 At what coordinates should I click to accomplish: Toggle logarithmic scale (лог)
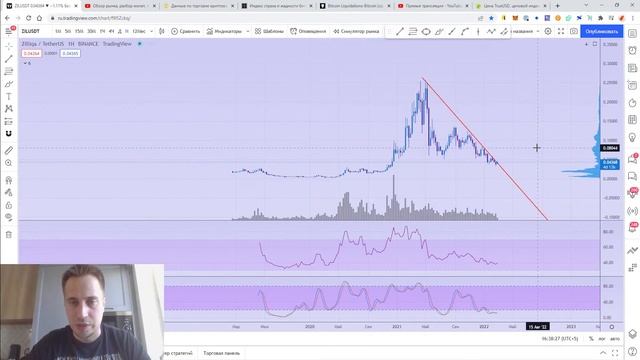(x=602, y=339)
